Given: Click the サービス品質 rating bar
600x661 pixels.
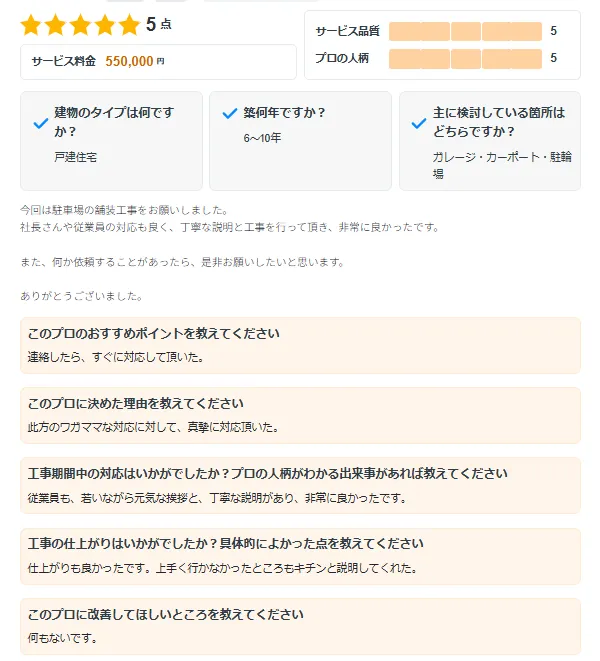Looking at the screenshot, I should pos(465,32).
